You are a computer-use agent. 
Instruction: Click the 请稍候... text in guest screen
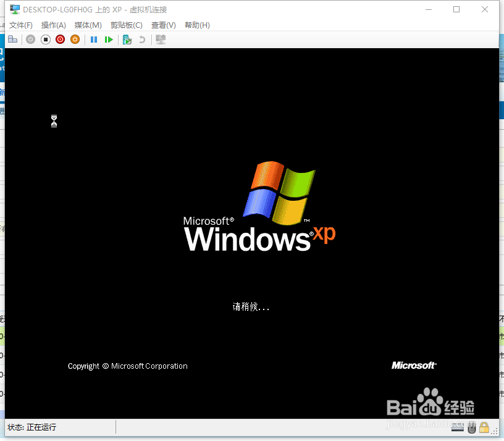coord(251,306)
